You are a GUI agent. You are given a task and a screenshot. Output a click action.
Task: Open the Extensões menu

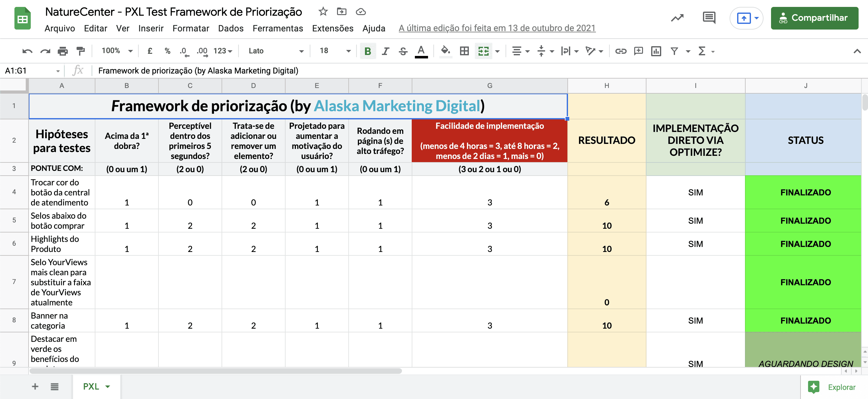click(x=333, y=28)
